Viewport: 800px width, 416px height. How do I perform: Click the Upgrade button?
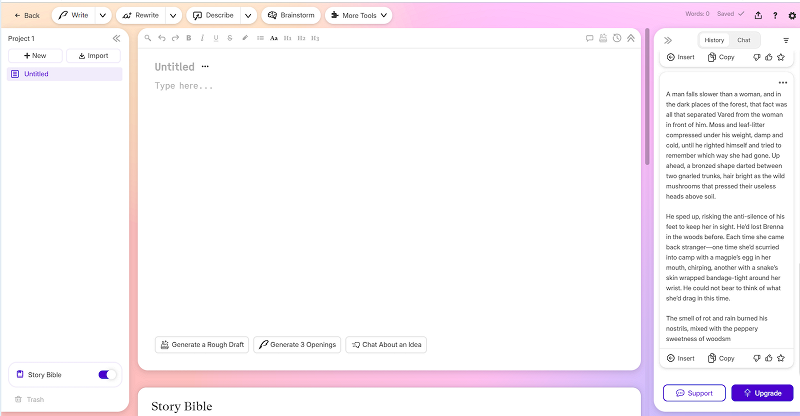[762, 393]
